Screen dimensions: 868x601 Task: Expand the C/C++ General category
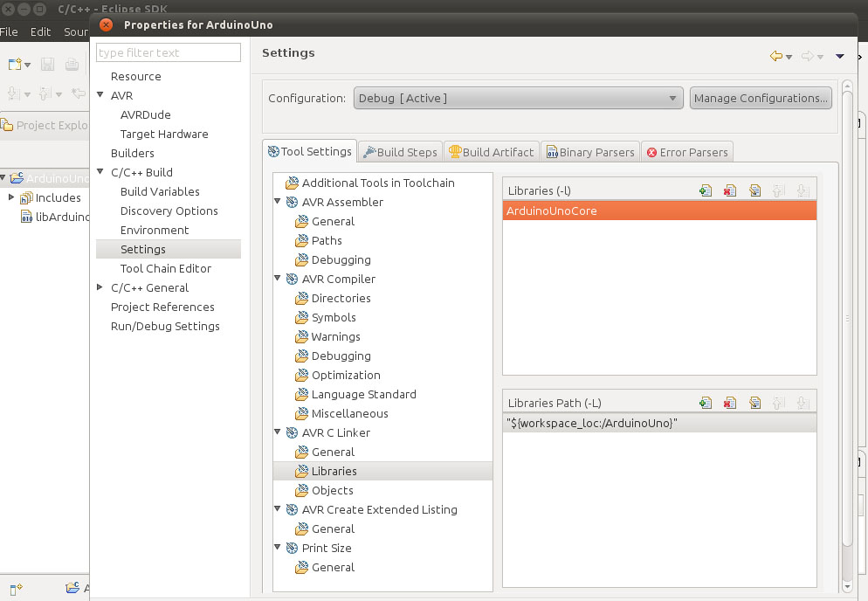click(x=101, y=287)
